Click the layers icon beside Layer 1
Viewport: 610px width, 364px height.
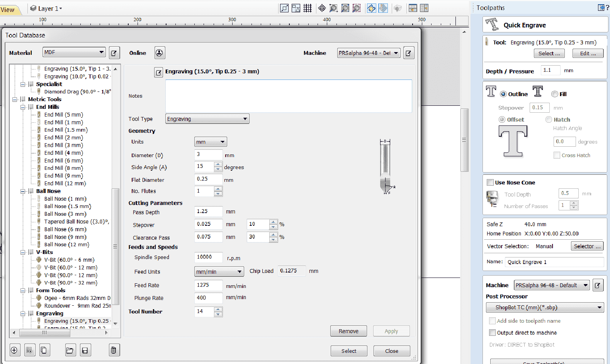(x=33, y=8)
